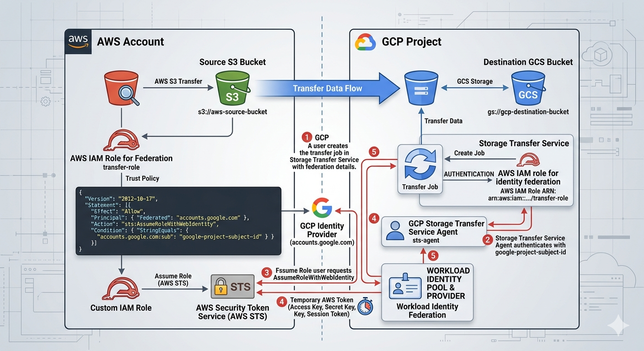Click the Workload Identity Pool badge icon
Screen dimensions: 644x351
point(404,286)
